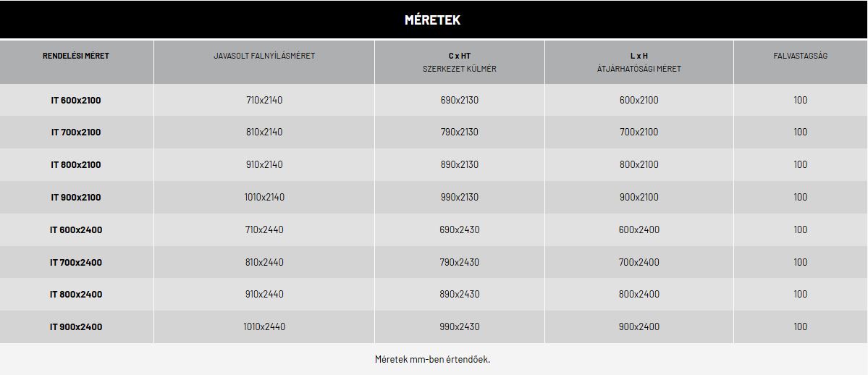
Task: Click the IT 600x2400 row label
Action: point(77,230)
